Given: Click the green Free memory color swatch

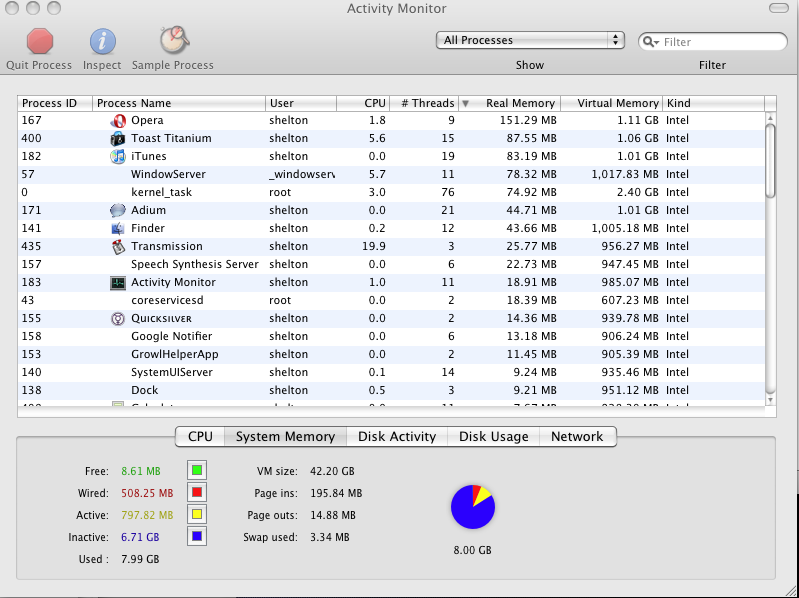Looking at the screenshot, I should click(197, 470).
